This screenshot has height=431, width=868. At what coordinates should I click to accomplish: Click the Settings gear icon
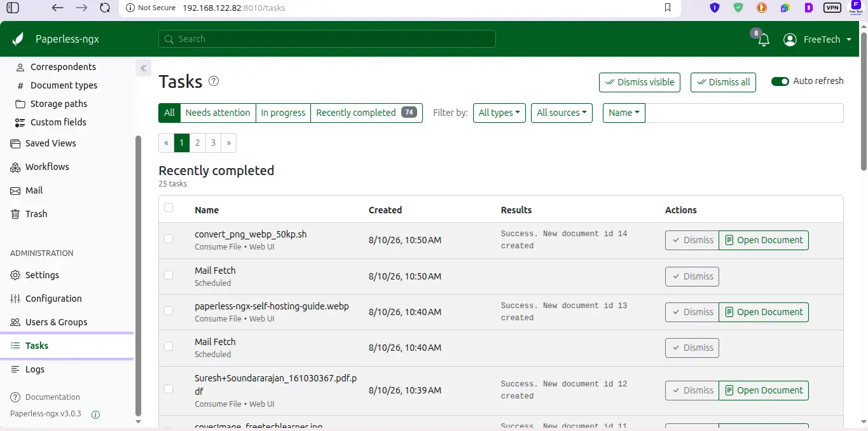tap(15, 275)
